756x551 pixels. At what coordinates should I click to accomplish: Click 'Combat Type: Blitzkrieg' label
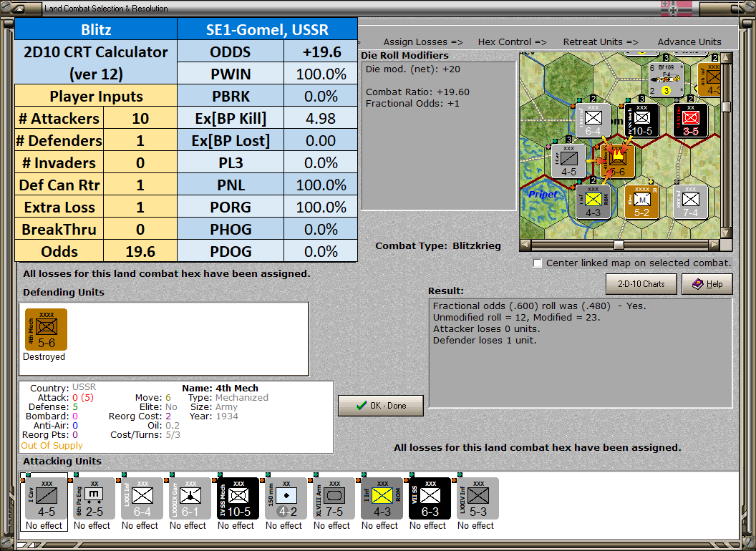pyautogui.click(x=438, y=246)
